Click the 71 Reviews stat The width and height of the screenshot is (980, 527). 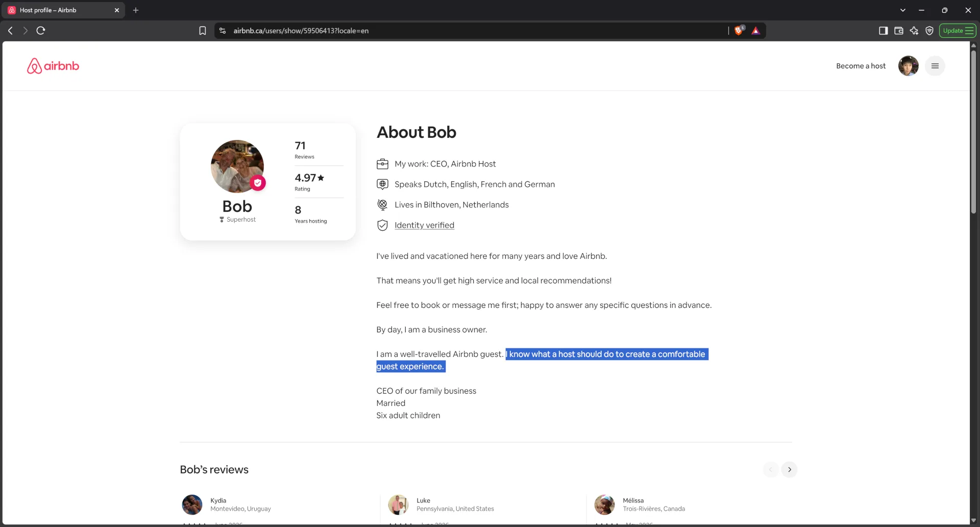click(305, 150)
